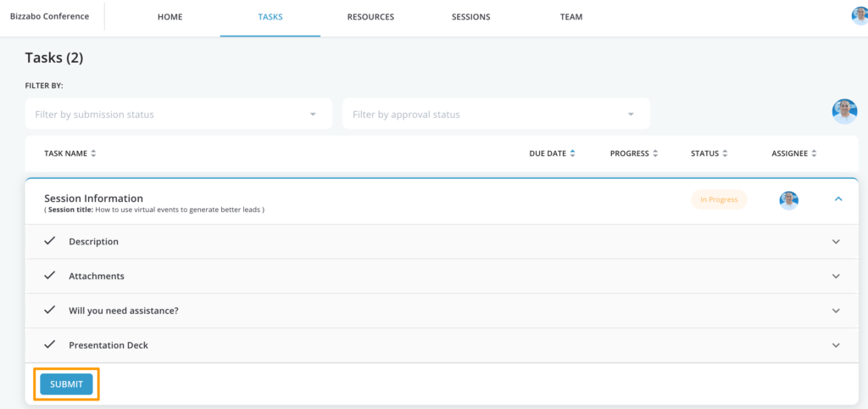Sort by STATUS column
868x409 pixels.
point(709,154)
